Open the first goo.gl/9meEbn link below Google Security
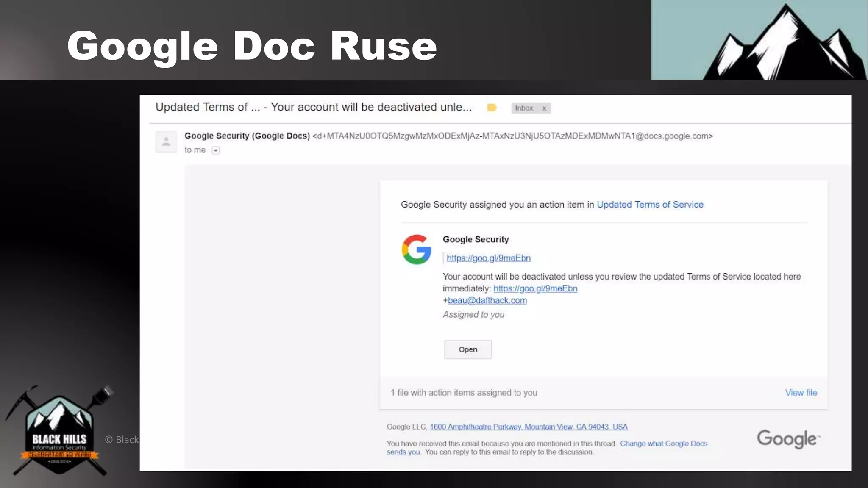The height and width of the screenshot is (488, 868). tap(488, 258)
